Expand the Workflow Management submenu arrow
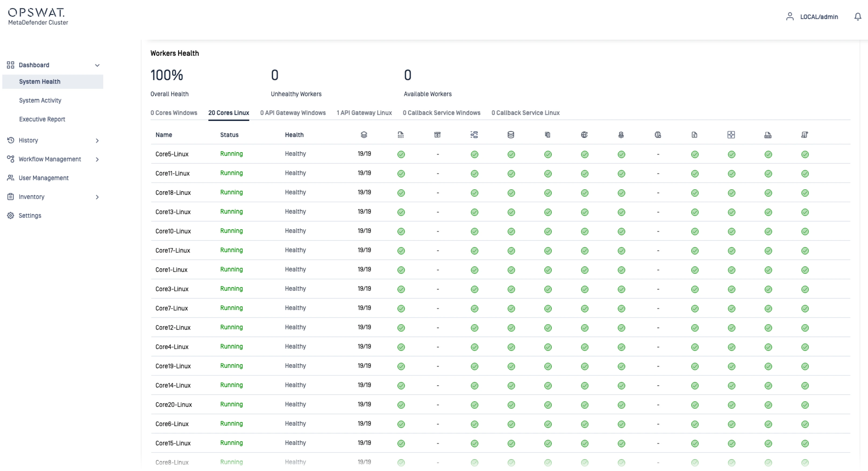The width and height of the screenshot is (868, 471). coord(97,159)
